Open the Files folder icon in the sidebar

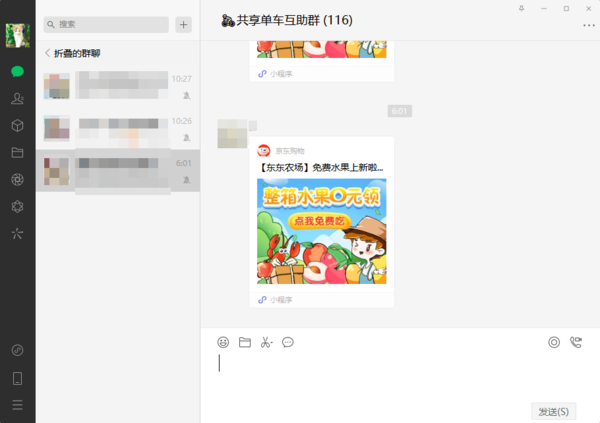pyautogui.click(x=17, y=153)
